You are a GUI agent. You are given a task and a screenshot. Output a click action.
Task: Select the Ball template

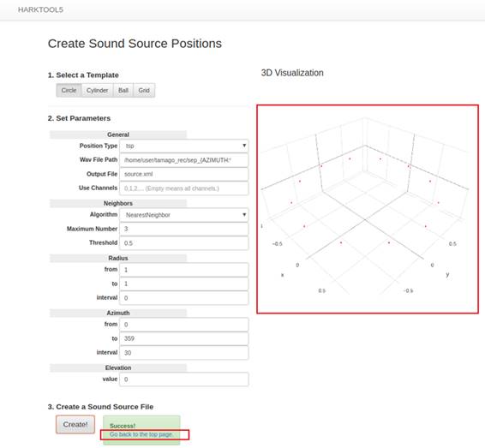[123, 90]
